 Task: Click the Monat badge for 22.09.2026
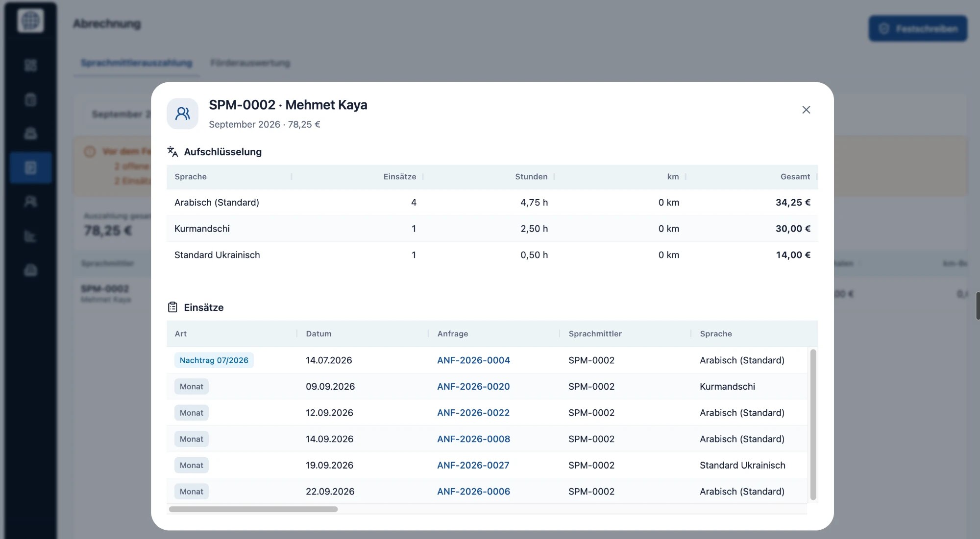(x=191, y=492)
